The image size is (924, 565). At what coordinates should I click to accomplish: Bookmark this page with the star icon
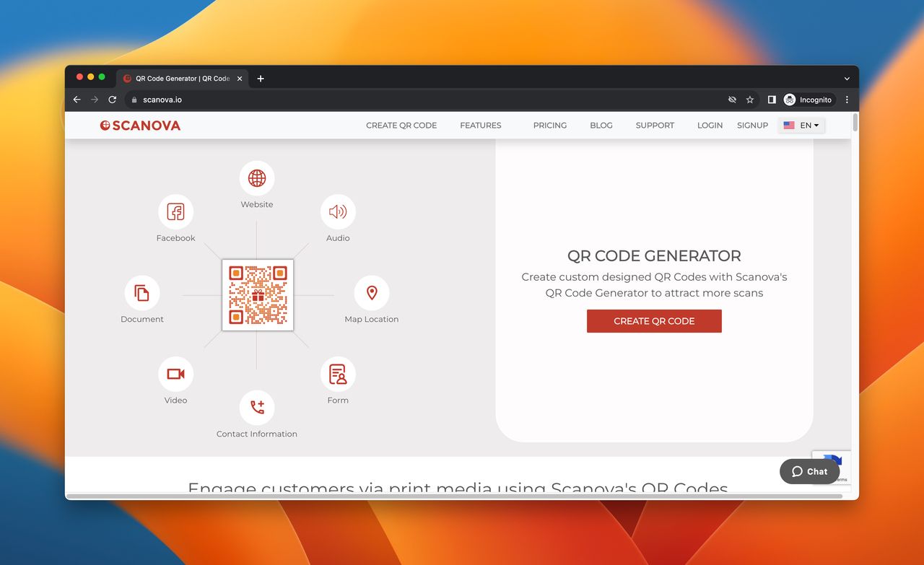click(x=750, y=100)
